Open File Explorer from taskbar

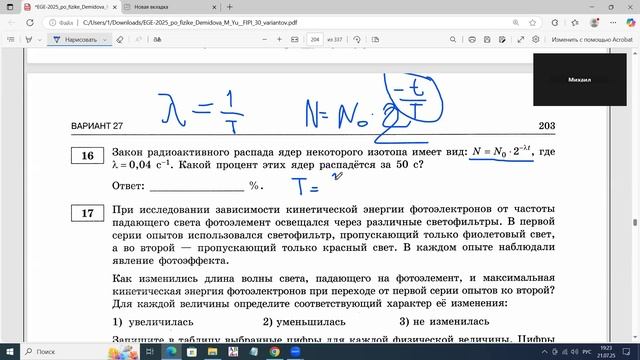(x=212, y=351)
